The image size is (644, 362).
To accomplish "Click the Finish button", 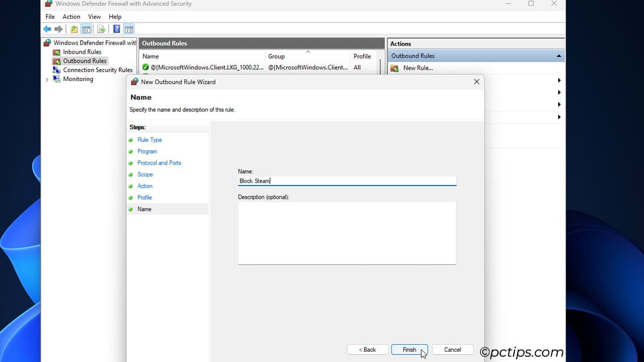I will coord(409,349).
